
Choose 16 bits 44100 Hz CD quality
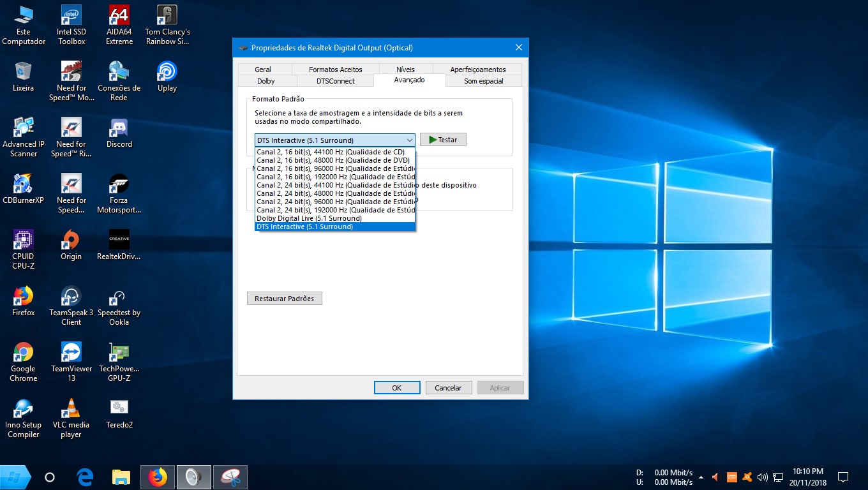tap(335, 152)
